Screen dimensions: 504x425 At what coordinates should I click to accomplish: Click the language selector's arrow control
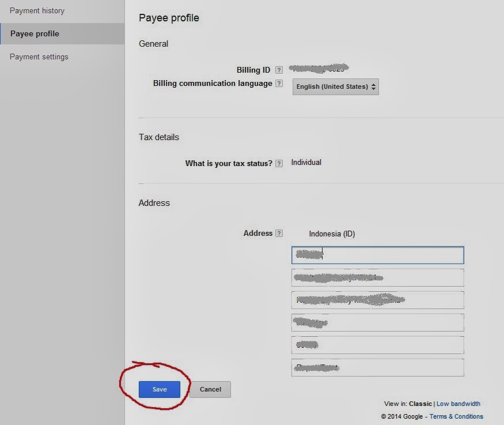pyautogui.click(x=373, y=86)
